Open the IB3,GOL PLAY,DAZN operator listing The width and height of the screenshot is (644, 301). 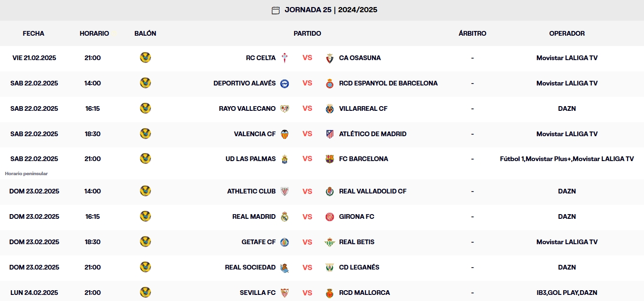pyautogui.click(x=567, y=292)
